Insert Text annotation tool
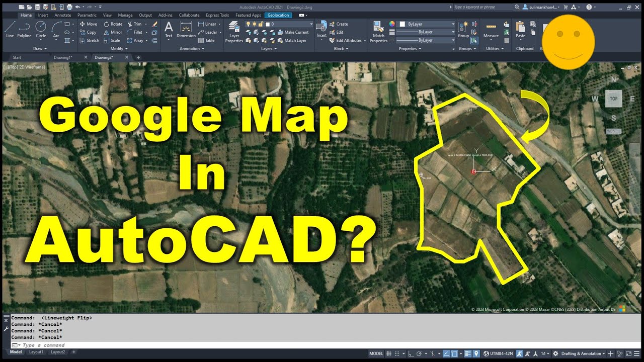This screenshot has height=362, width=644. click(169, 30)
